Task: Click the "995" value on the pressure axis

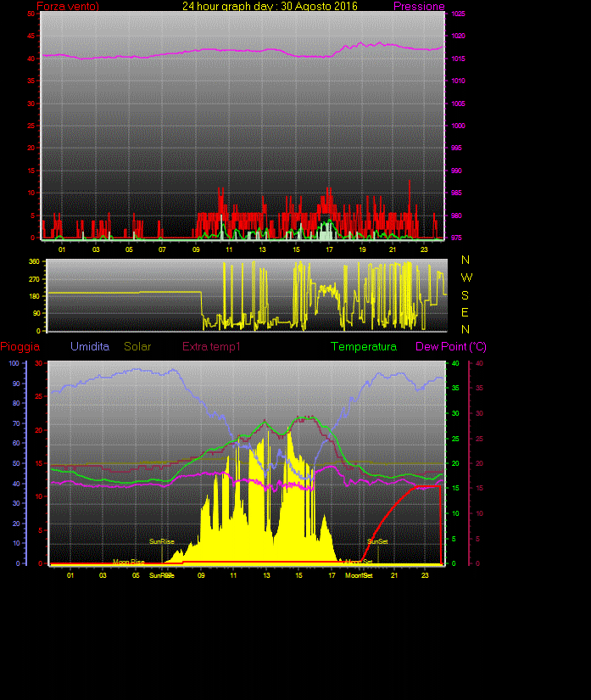Action: coord(456,148)
